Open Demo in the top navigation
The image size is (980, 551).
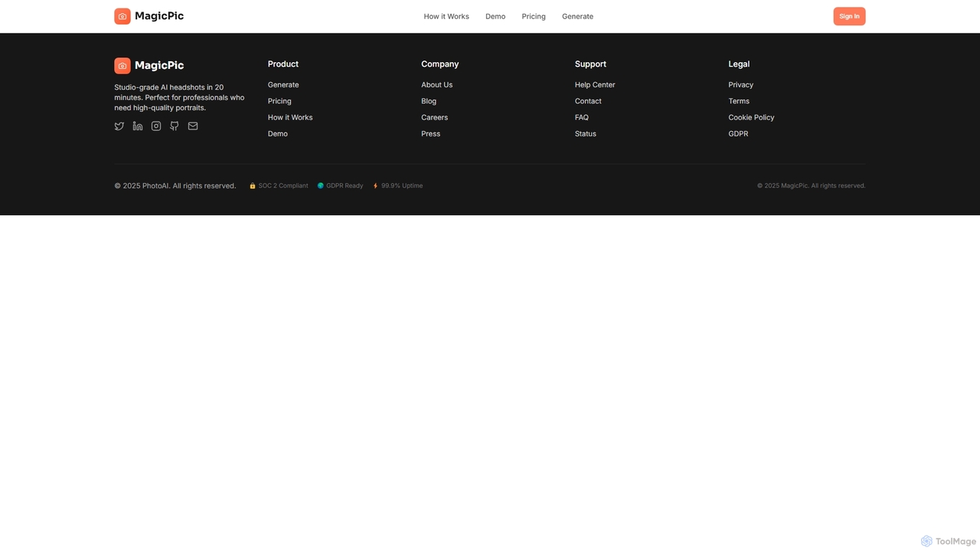pos(495,16)
